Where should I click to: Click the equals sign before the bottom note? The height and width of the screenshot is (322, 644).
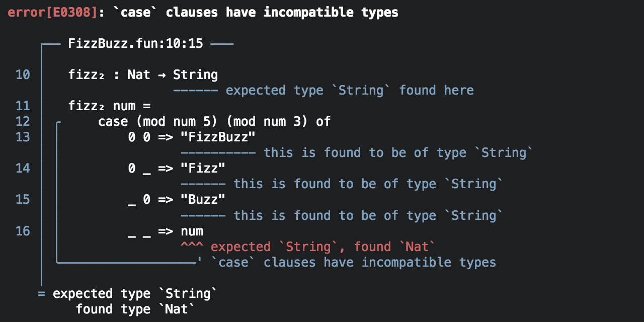pyautogui.click(x=42, y=293)
